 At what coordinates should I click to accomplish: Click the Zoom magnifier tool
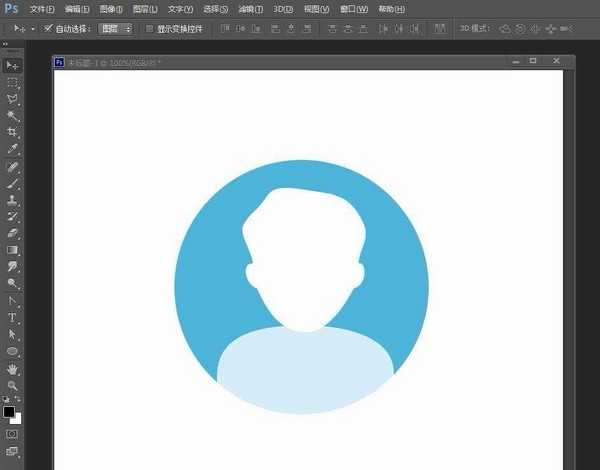point(13,385)
